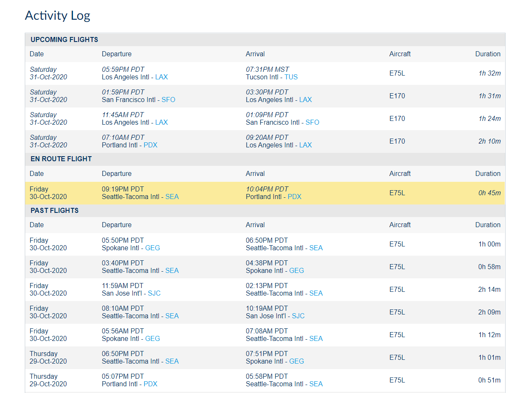The width and height of the screenshot is (532, 393).
Task: Click Date column header under Past Flights
Action: (x=37, y=225)
